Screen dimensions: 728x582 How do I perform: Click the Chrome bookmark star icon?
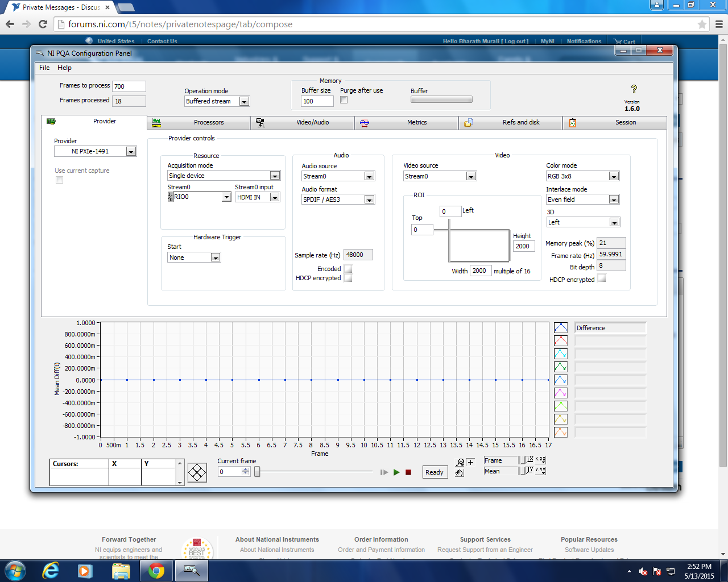tap(702, 24)
